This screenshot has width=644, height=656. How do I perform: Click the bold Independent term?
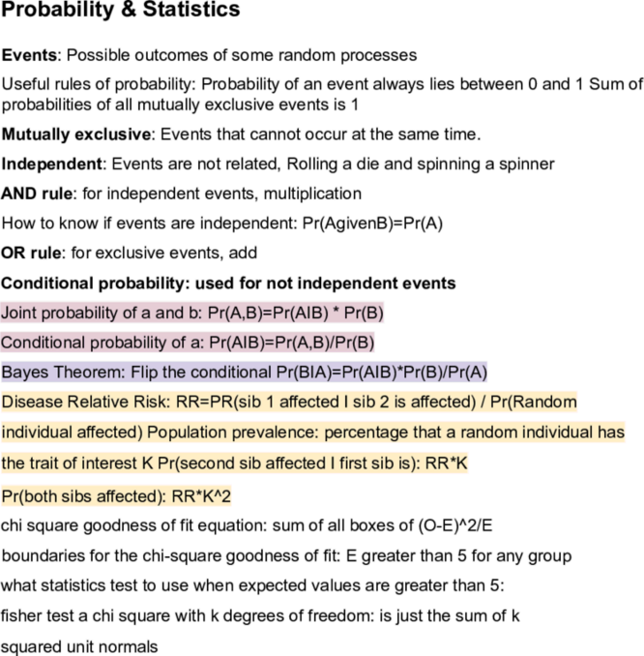point(51,164)
